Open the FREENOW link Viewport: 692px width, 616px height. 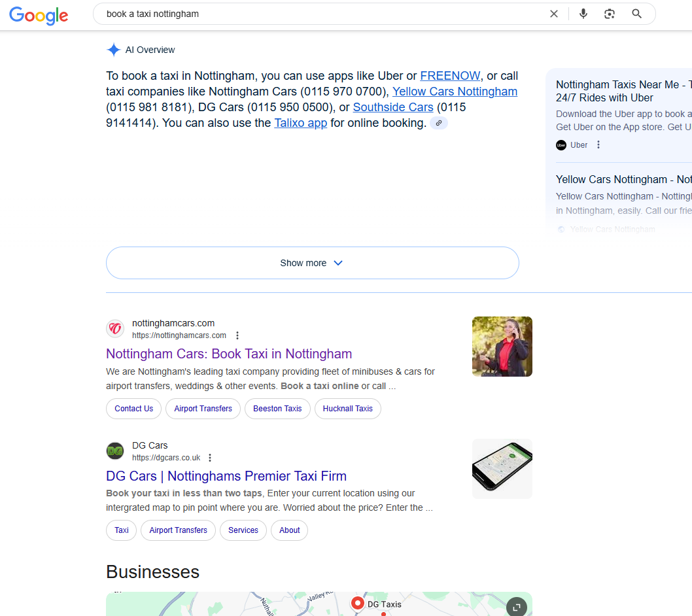point(450,76)
